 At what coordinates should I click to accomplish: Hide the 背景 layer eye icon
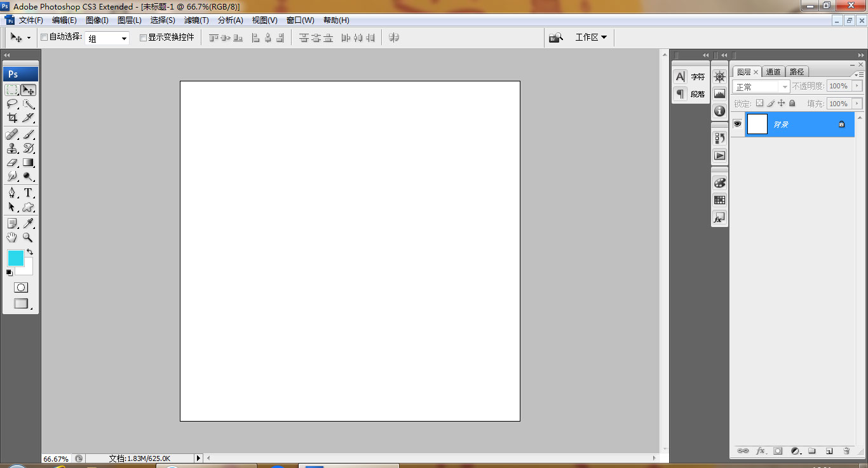click(737, 124)
